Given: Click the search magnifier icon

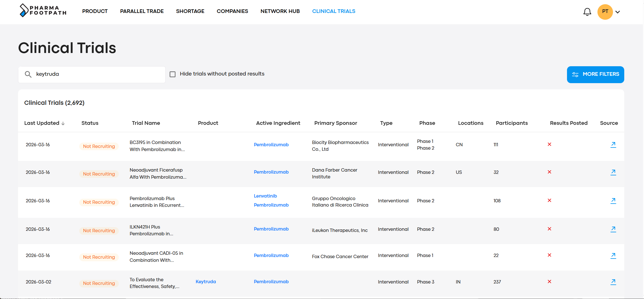Looking at the screenshot, I should (28, 74).
